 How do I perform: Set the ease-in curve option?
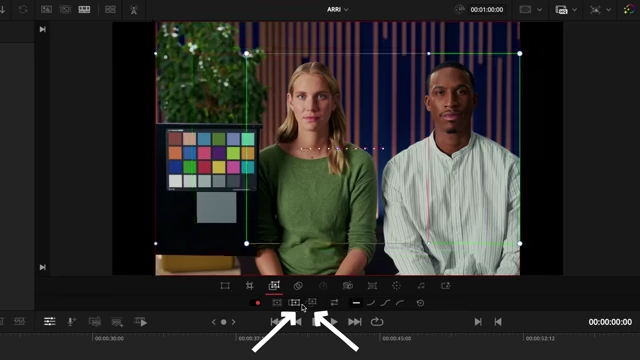point(371,303)
